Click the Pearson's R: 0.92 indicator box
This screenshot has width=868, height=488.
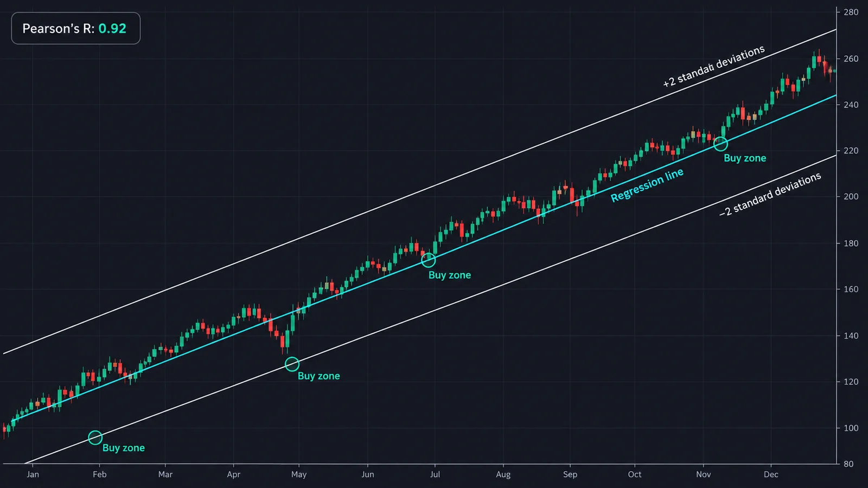pyautogui.click(x=76, y=28)
